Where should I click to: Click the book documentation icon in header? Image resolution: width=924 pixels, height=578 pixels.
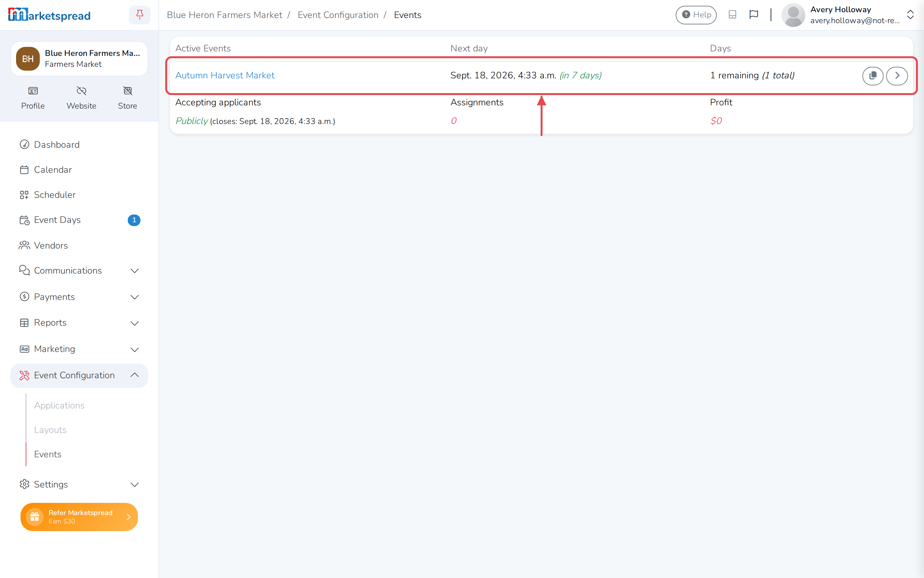(732, 14)
